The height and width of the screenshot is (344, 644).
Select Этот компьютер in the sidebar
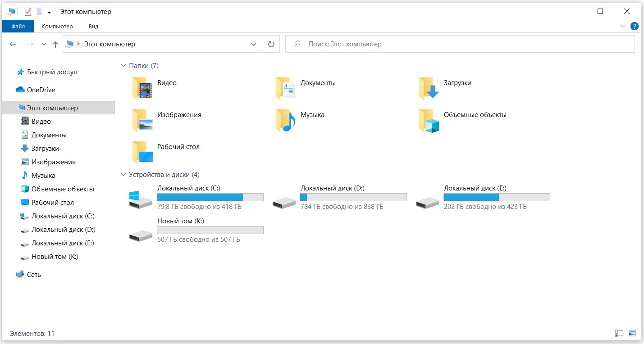pos(59,108)
